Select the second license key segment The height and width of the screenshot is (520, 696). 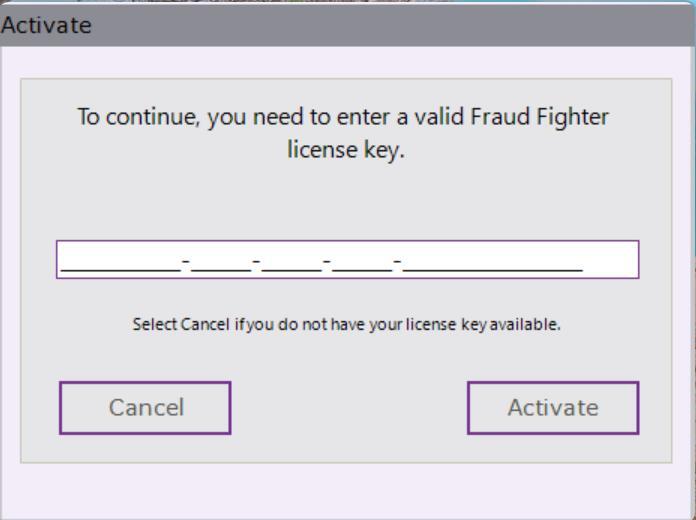[x=221, y=260]
